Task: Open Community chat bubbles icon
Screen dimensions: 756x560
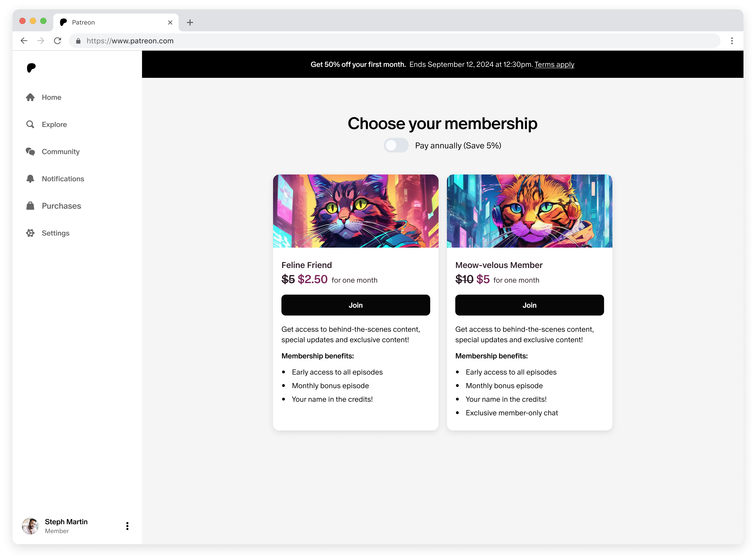Action: point(30,151)
